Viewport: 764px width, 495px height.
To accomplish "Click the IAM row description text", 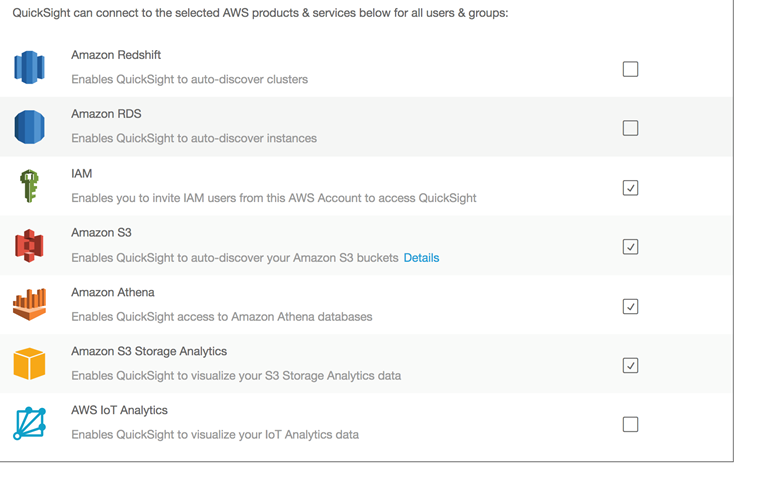I will tap(273, 198).
